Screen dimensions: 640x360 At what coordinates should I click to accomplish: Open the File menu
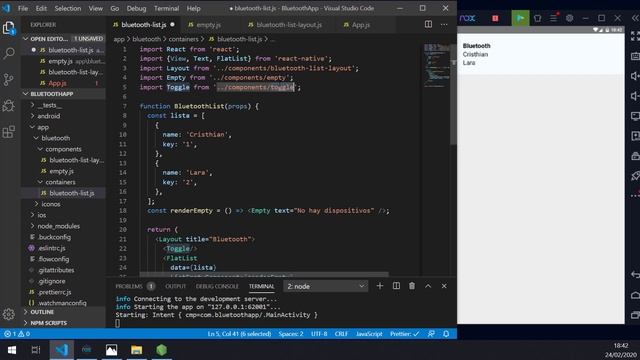(23, 8)
